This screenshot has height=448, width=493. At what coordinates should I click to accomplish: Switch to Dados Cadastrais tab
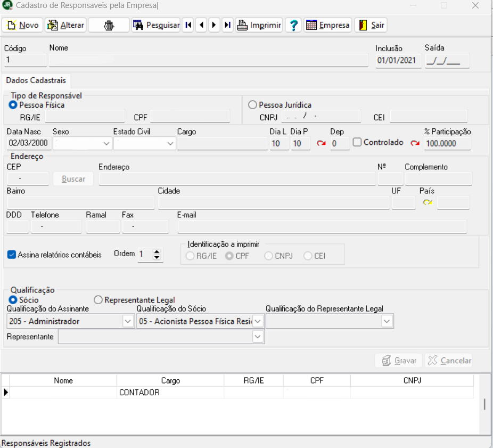(36, 80)
